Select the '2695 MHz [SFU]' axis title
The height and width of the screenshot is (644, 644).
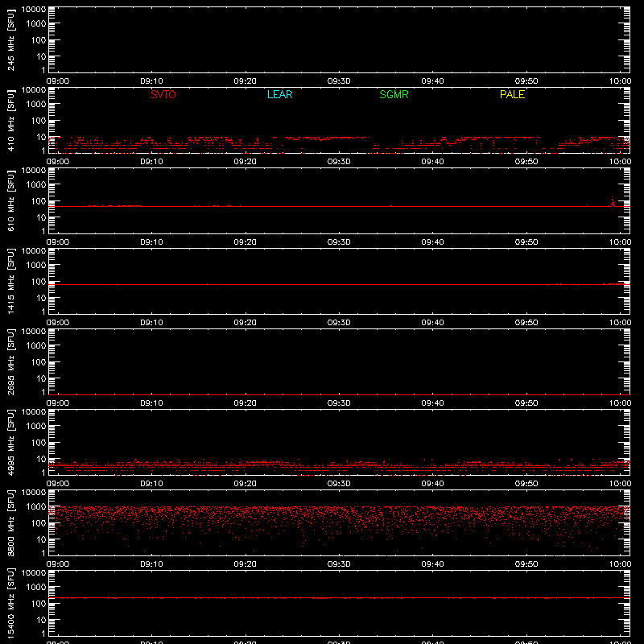[x=10, y=361]
